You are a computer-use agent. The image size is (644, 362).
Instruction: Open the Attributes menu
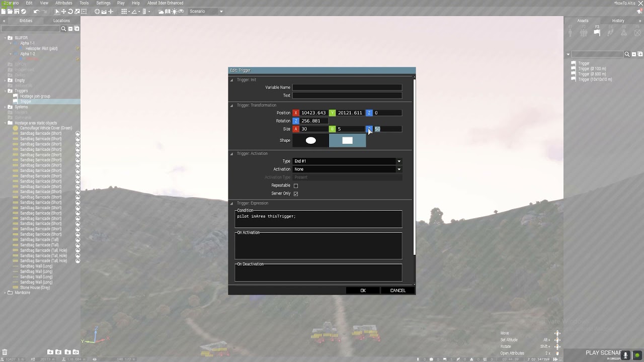63,3
